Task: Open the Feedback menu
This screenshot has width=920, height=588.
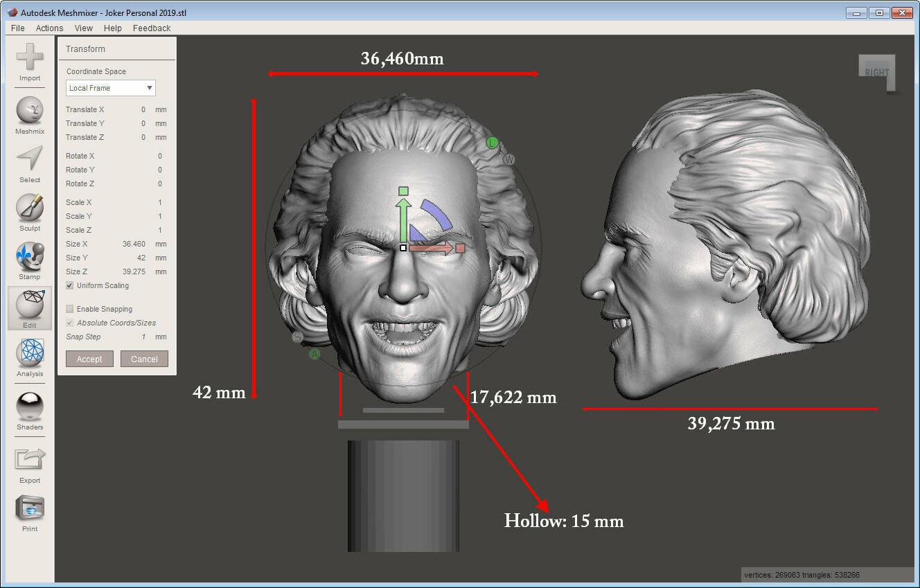Action: [x=152, y=28]
